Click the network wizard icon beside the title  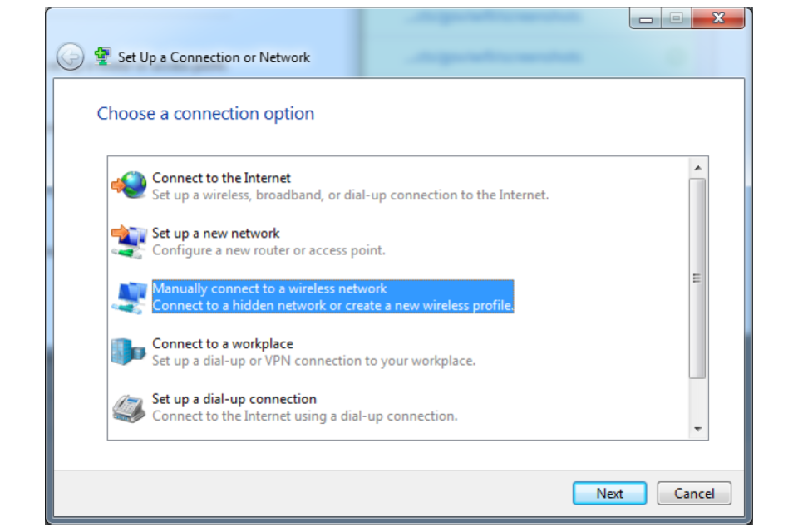(102, 56)
